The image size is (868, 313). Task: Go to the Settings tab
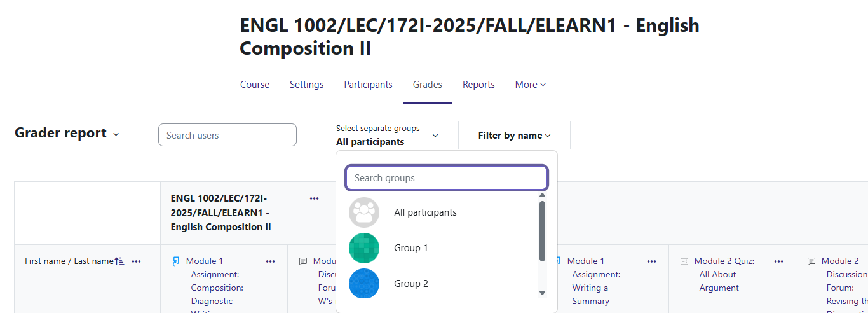pyautogui.click(x=307, y=85)
